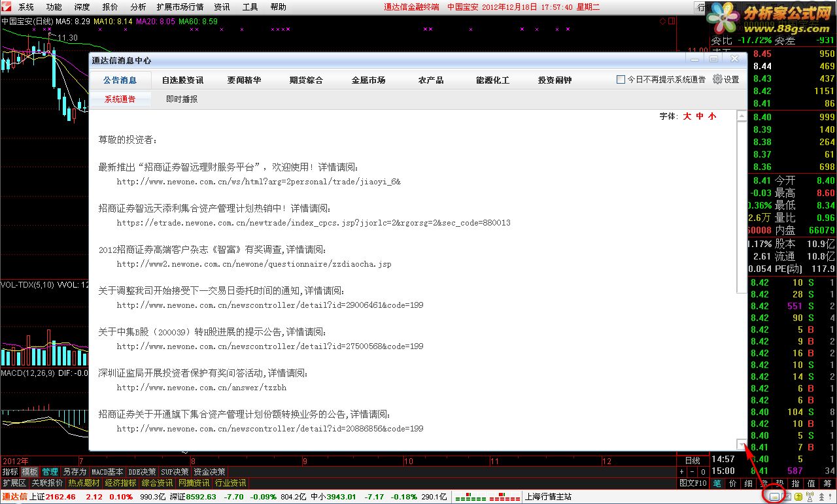Click the 通达信 logo at top left
Screen dimensions: 837x504
point(7,7)
